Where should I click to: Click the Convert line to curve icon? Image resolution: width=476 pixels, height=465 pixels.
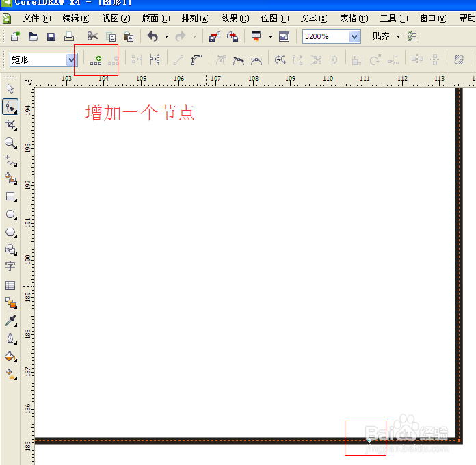pos(196,59)
